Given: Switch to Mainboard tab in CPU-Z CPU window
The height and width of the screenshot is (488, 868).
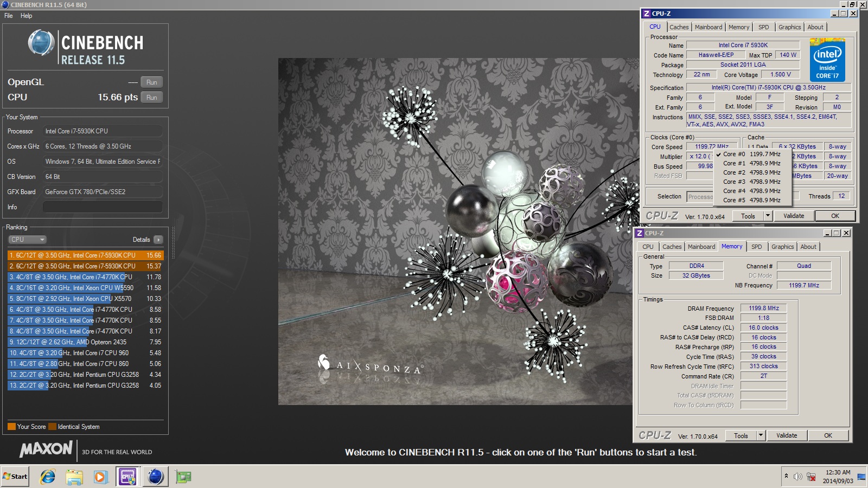Looking at the screenshot, I should point(709,27).
